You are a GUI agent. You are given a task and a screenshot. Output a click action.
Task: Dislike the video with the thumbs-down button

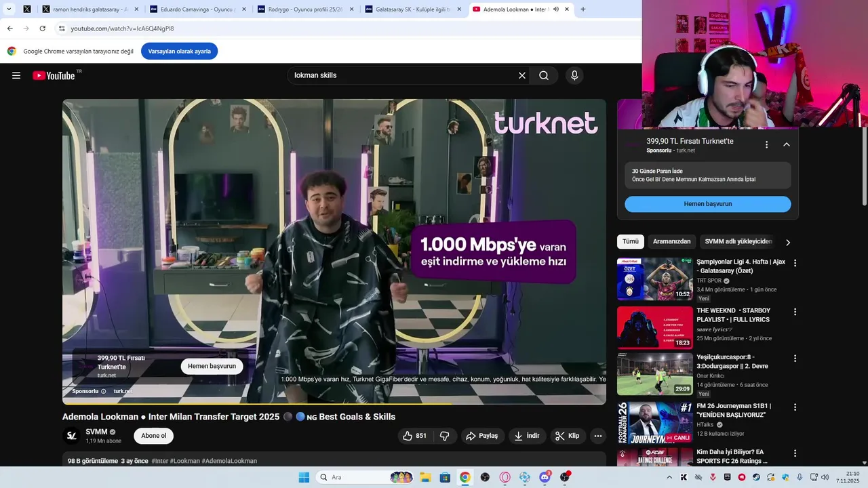445,436
